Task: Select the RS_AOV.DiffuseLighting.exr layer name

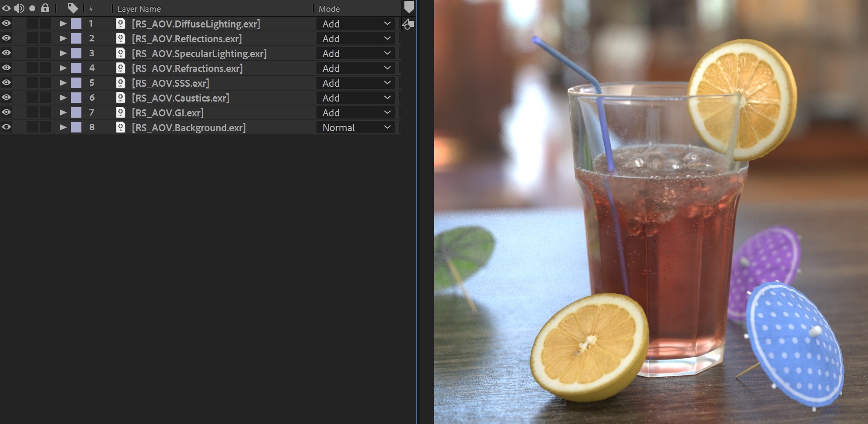Action: pos(196,24)
